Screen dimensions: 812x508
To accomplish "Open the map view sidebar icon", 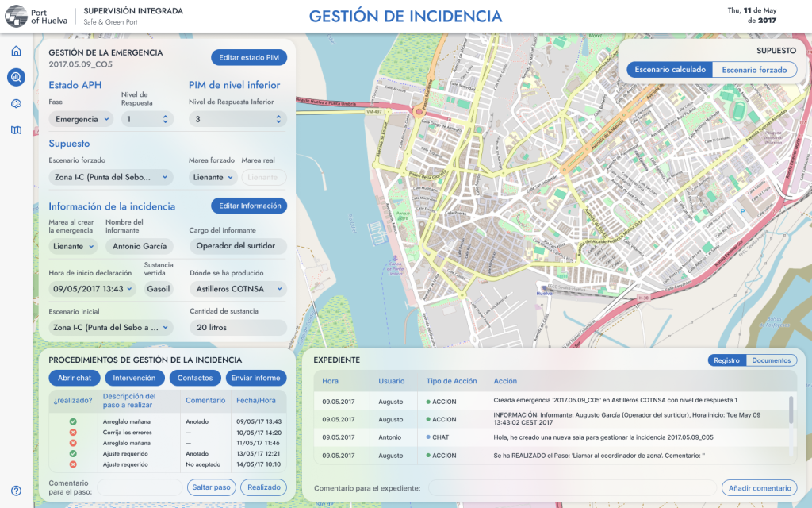I will tap(16, 130).
